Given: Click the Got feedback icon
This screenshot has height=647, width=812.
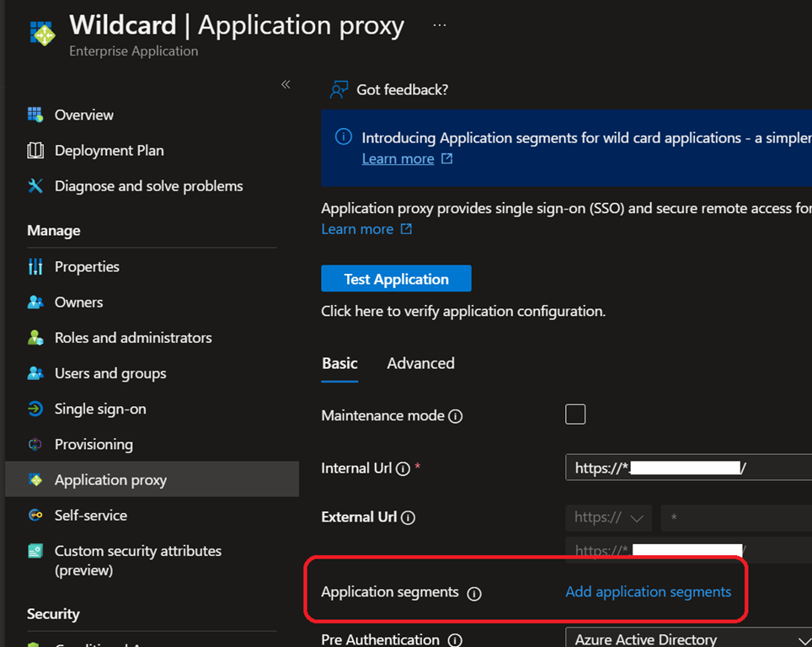Looking at the screenshot, I should 339,90.
